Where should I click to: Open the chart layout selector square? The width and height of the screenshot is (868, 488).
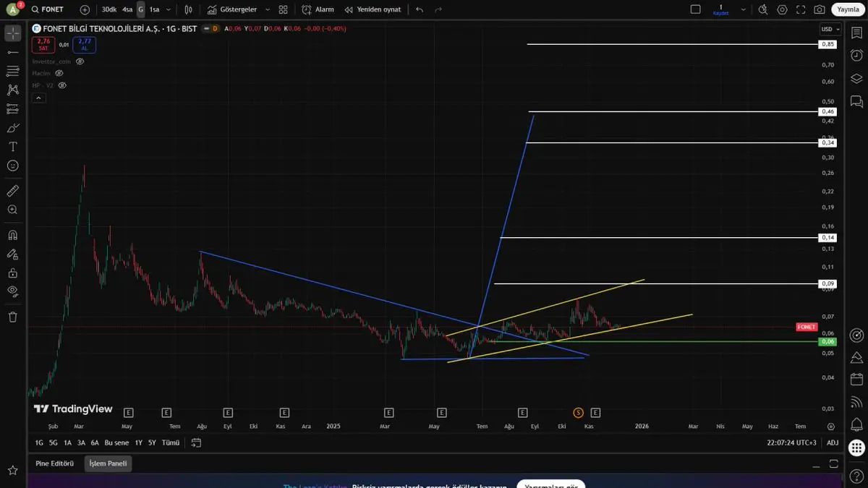click(695, 9)
